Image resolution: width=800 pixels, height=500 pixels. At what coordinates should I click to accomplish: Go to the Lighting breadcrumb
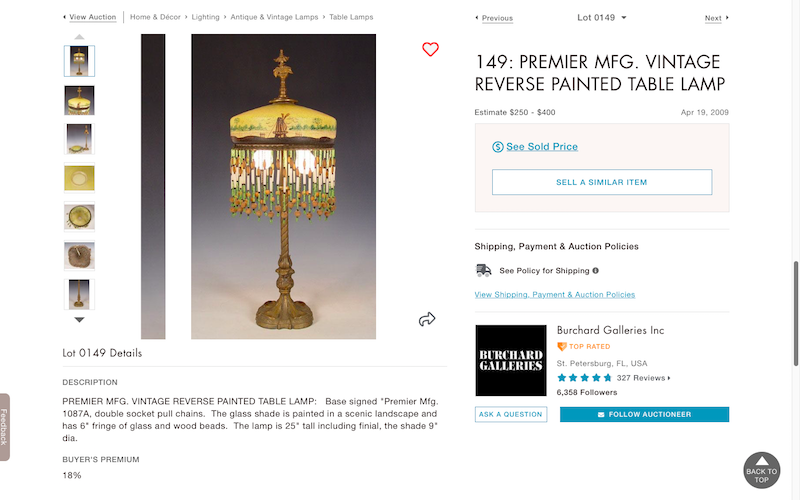(205, 17)
